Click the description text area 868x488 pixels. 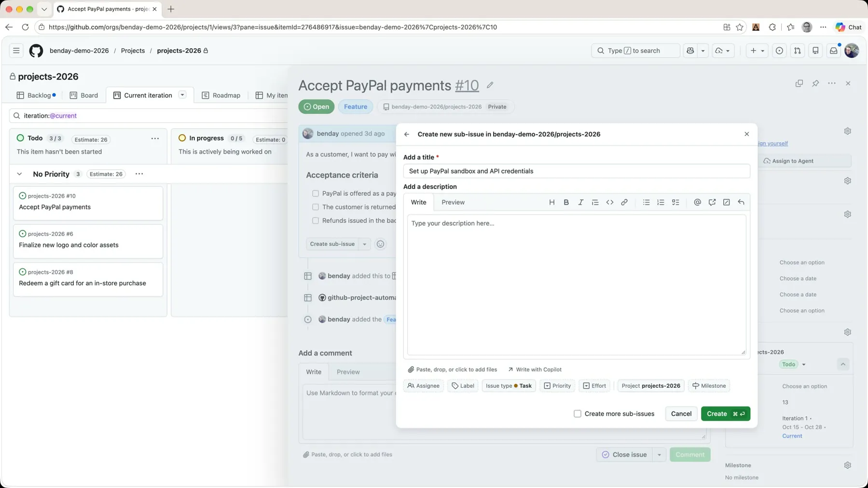click(x=577, y=285)
